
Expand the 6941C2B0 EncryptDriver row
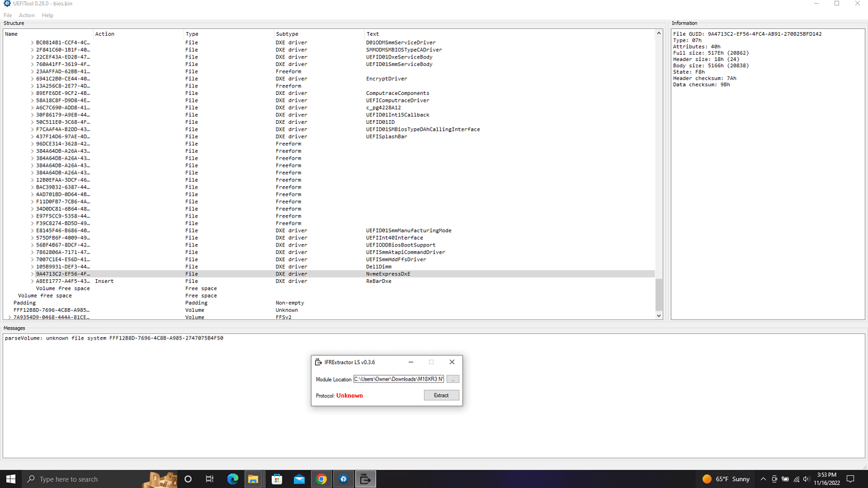[x=32, y=79]
